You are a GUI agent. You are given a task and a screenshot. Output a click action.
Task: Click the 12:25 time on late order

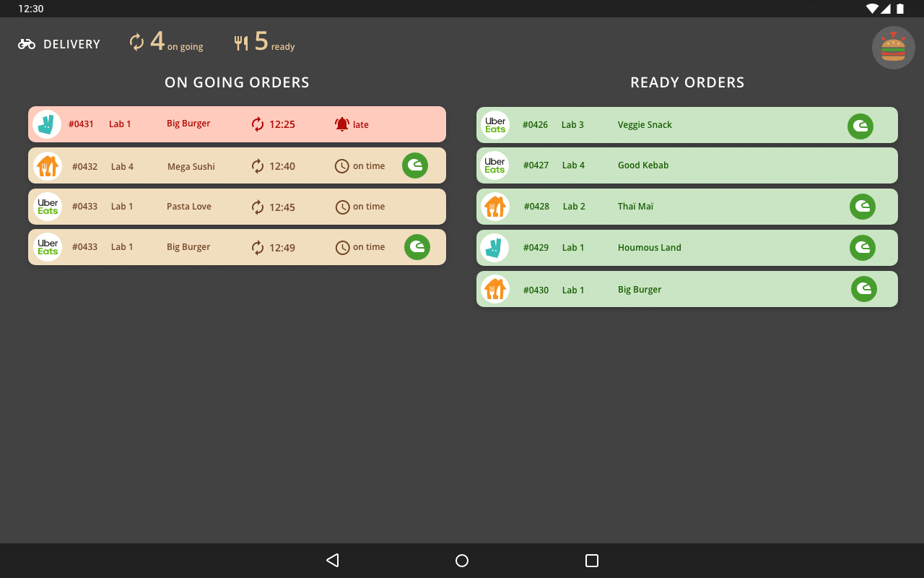click(282, 124)
